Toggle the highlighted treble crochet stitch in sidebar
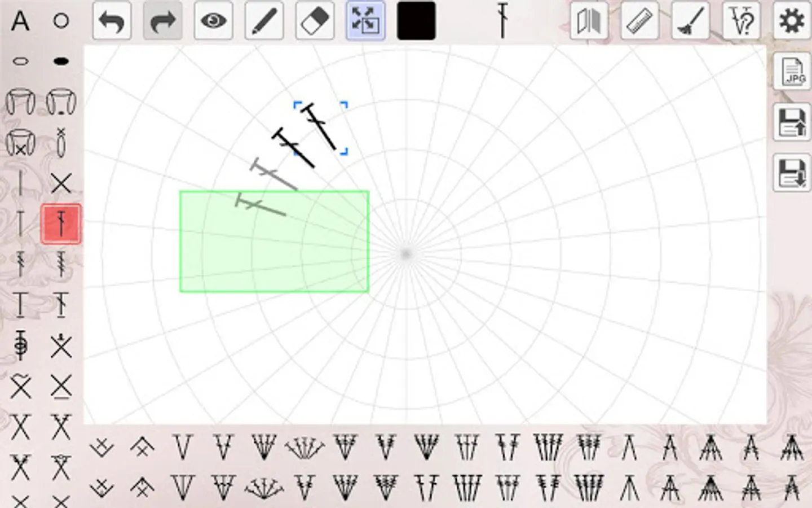Screen dimensions: 812x508 [61, 224]
